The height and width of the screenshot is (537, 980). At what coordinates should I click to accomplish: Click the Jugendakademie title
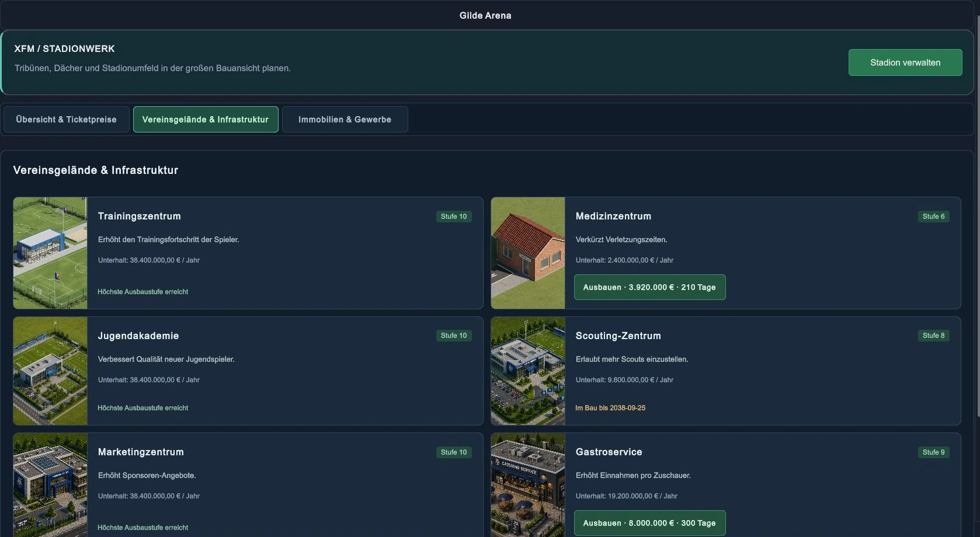[138, 336]
